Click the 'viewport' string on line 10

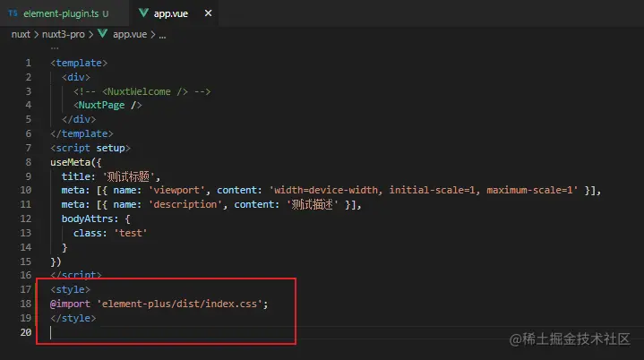coord(176,190)
